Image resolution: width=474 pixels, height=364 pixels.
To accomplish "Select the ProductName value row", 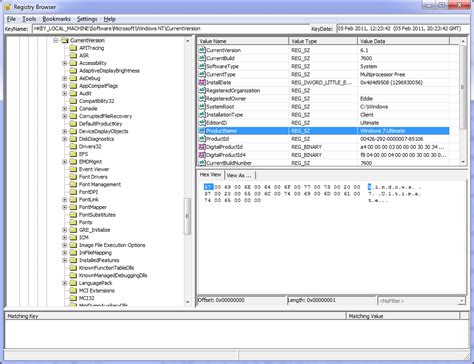I will coord(323,131).
